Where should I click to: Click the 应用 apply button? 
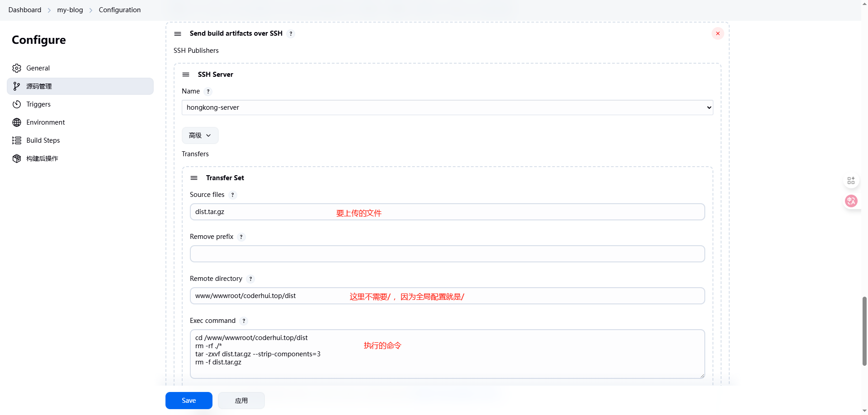pyautogui.click(x=241, y=401)
